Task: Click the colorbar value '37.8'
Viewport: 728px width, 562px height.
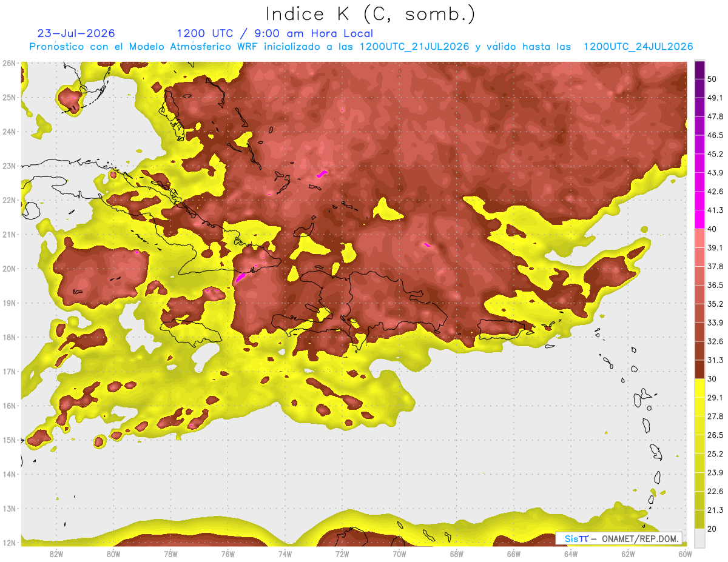Action: pyautogui.click(x=715, y=267)
